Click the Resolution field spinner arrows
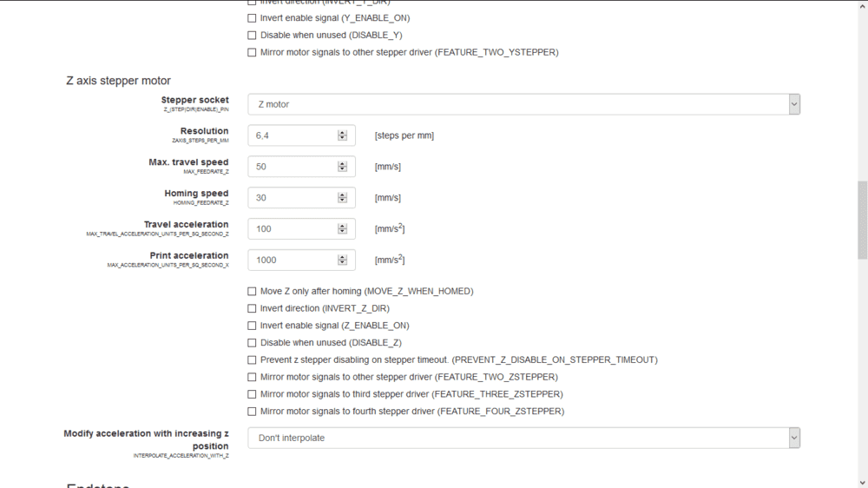This screenshot has height=488, width=868. pos(342,135)
